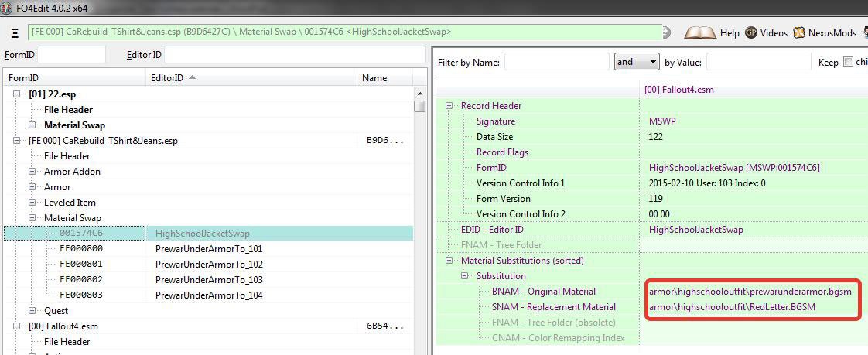Select the PrewarUnderArmorTo_102 record

(208, 265)
